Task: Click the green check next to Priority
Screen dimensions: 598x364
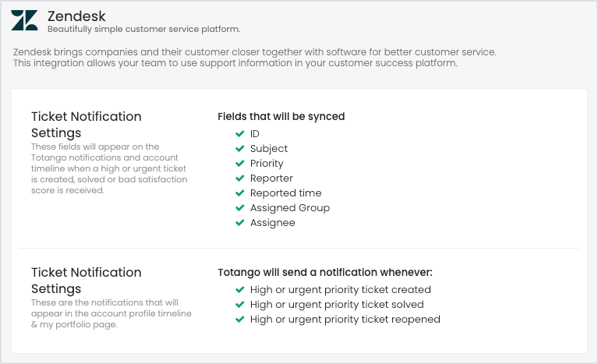Action: pos(240,164)
